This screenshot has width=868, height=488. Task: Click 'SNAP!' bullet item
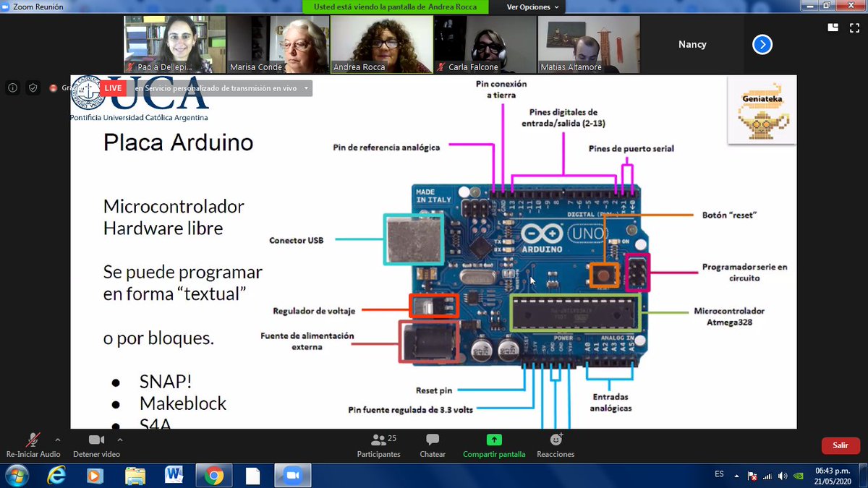point(166,382)
